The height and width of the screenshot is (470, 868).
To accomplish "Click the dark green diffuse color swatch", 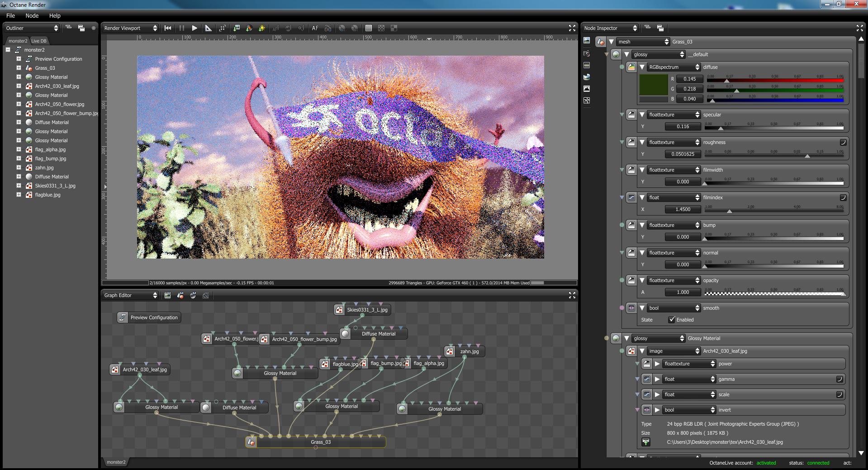I will (653, 85).
